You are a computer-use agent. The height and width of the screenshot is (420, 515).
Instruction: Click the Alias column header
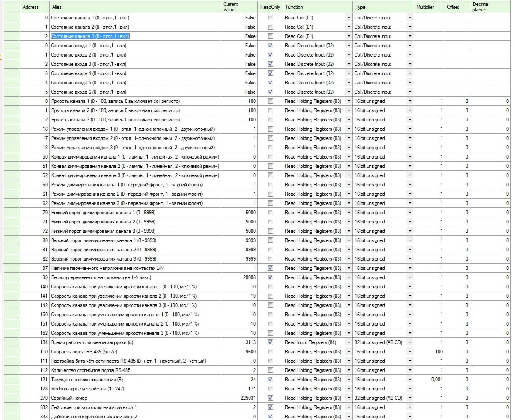coord(135,7)
